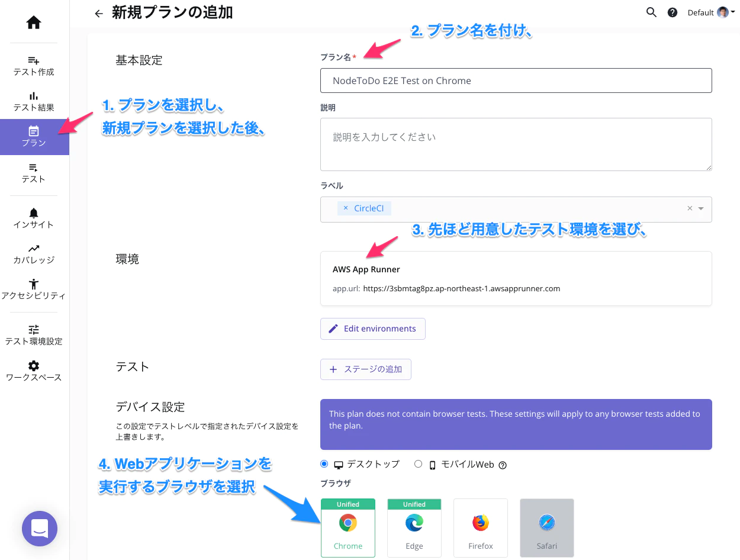Image resolution: width=740 pixels, height=560 pixels.
Task: Open help via the question mark icon
Action: (672, 12)
